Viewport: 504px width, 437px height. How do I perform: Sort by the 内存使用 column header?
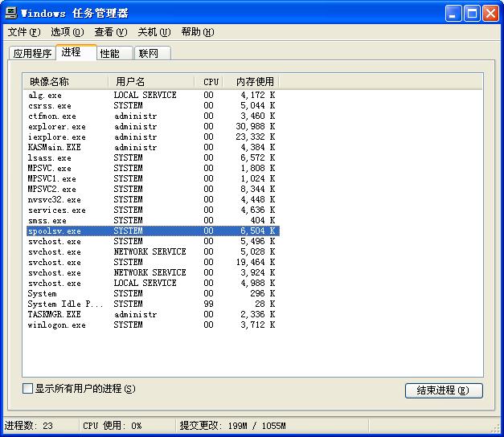(x=251, y=82)
